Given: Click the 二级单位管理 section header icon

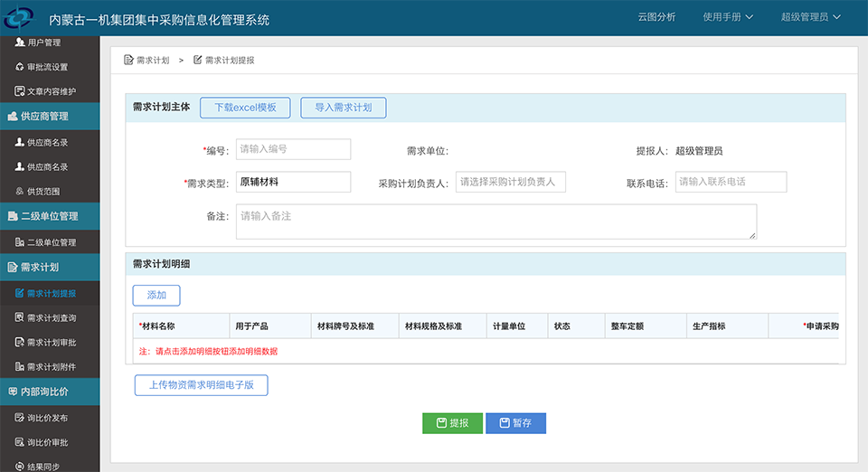Looking at the screenshot, I should 12,216.
